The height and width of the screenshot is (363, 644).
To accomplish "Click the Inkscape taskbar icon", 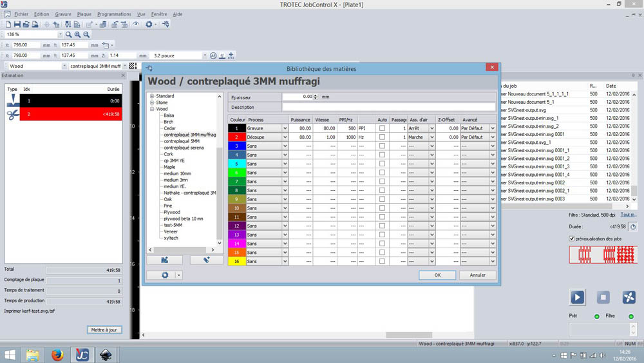I will pyautogui.click(x=106, y=355).
